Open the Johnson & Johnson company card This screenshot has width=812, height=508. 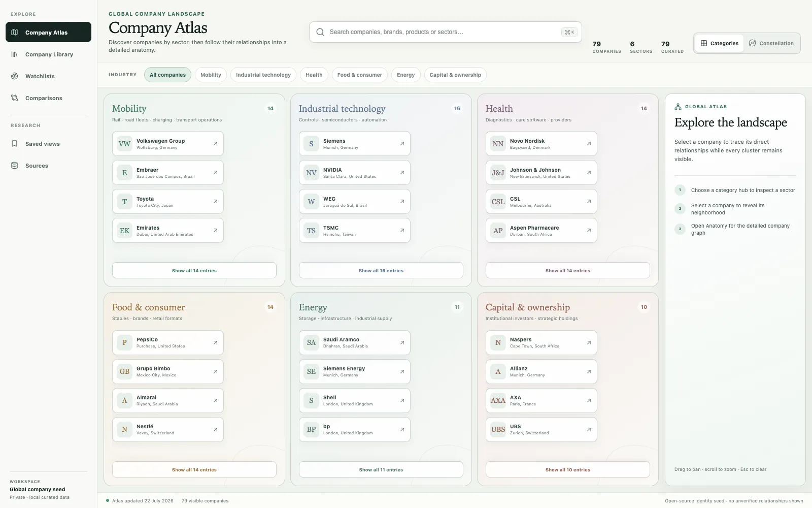[x=542, y=173]
